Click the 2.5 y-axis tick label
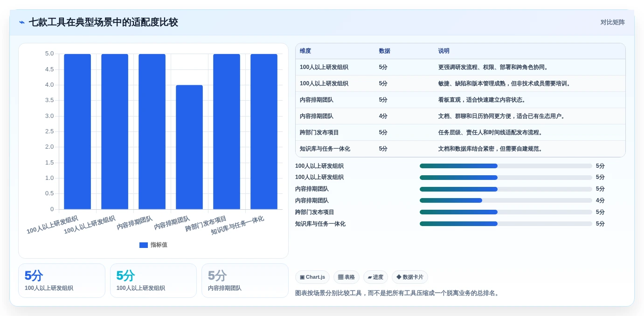644x316 pixels. pos(49,131)
